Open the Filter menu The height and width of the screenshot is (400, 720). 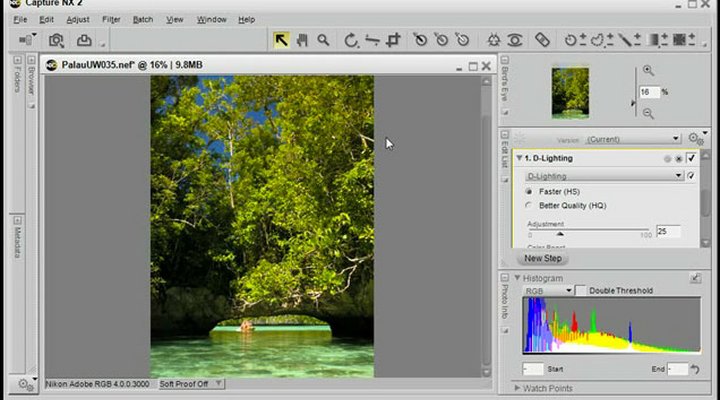point(111,20)
